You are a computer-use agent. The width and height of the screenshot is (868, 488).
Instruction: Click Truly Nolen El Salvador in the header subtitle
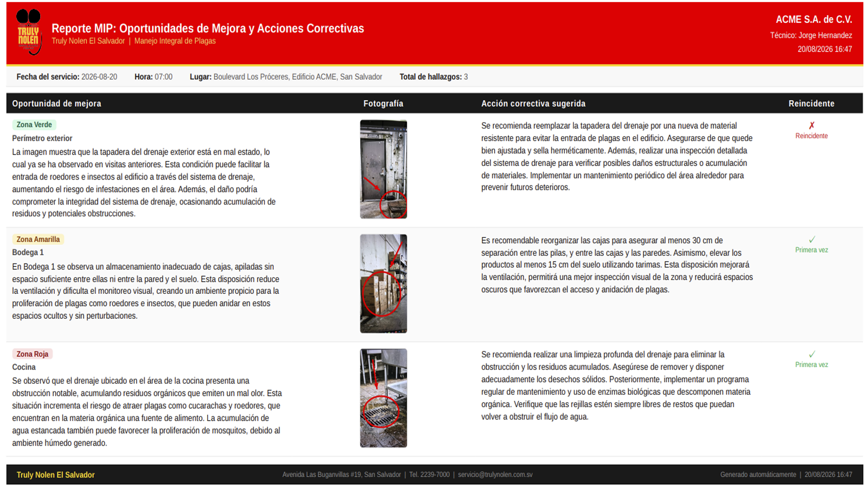88,41
